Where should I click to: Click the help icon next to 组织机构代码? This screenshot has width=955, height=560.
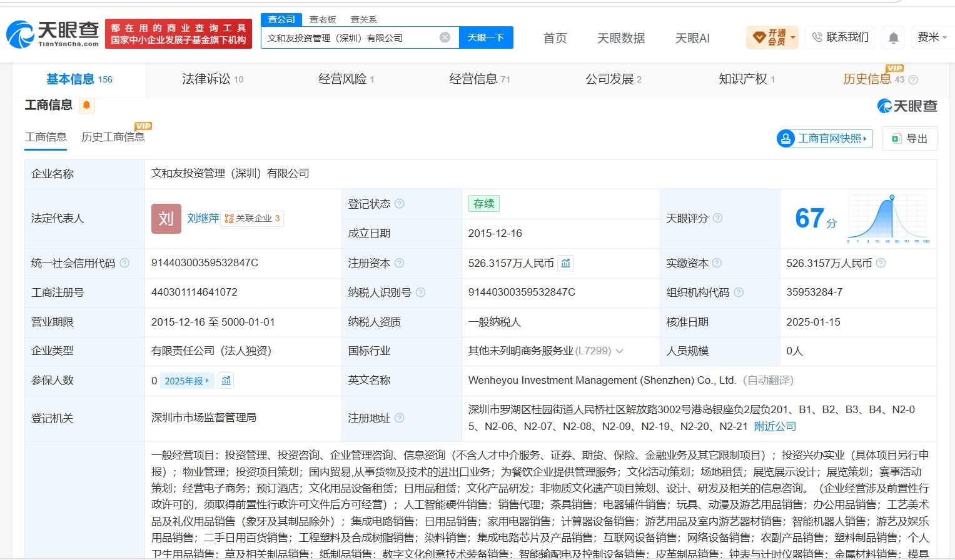click(739, 292)
